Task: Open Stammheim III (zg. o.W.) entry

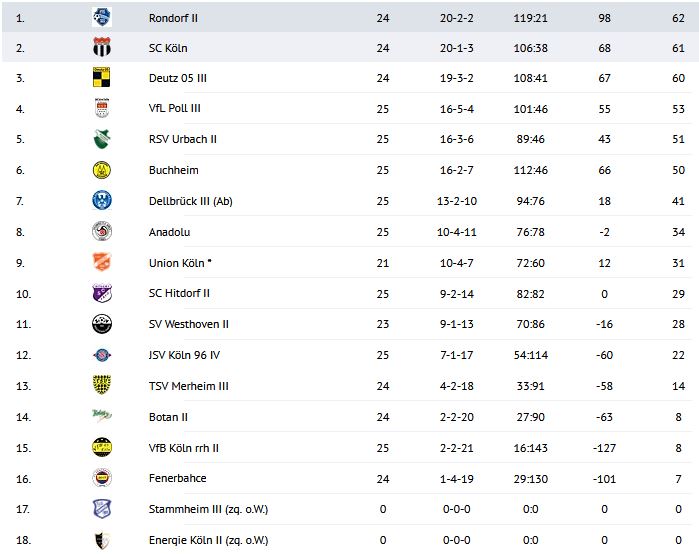Action: coord(208,509)
